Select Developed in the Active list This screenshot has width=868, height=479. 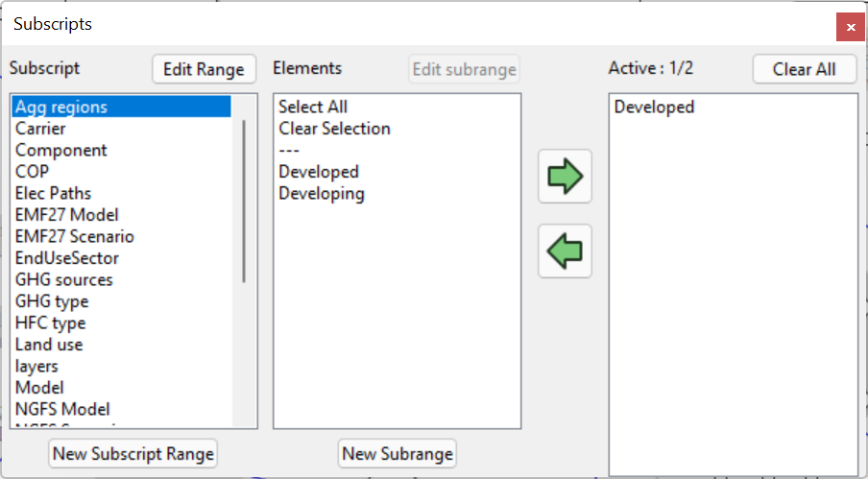pos(654,108)
